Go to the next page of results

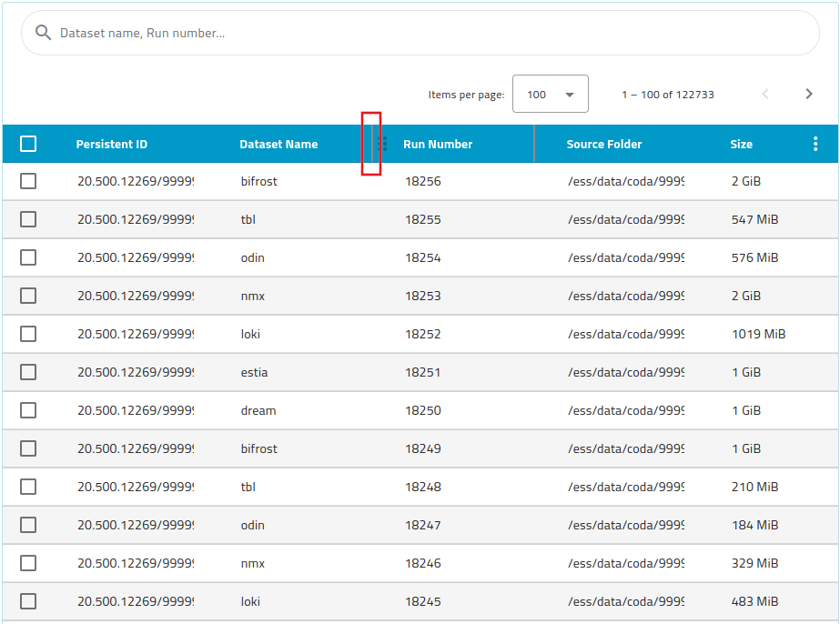(x=808, y=94)
